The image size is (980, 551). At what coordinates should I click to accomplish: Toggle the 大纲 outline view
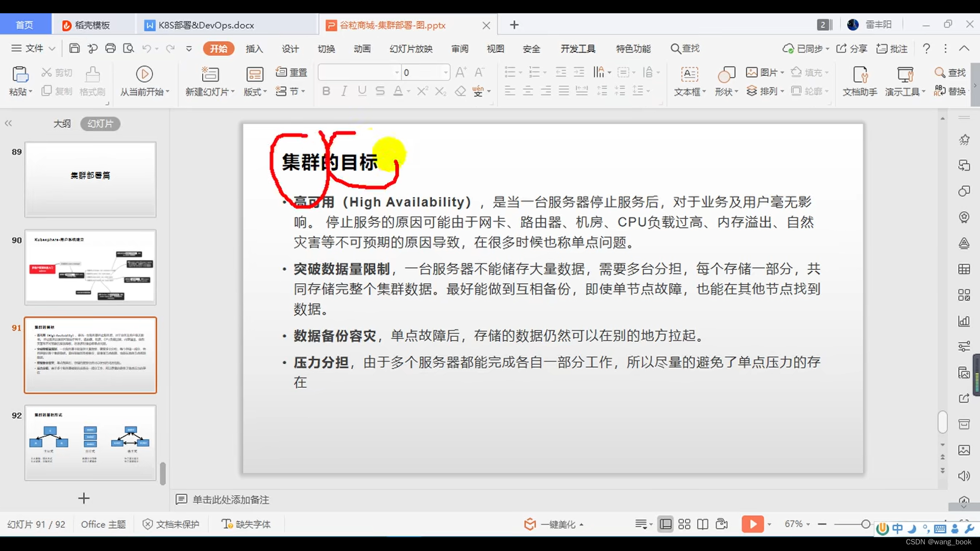[61, 124]
